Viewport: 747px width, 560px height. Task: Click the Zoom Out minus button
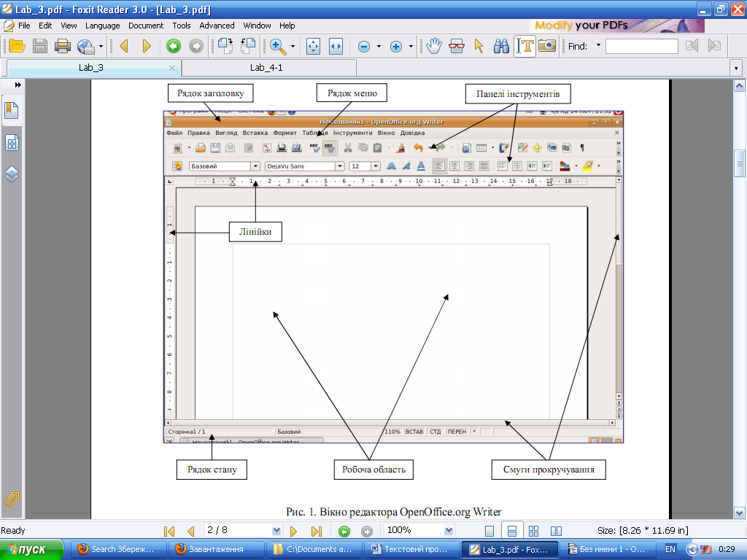[x=364, y=46]
